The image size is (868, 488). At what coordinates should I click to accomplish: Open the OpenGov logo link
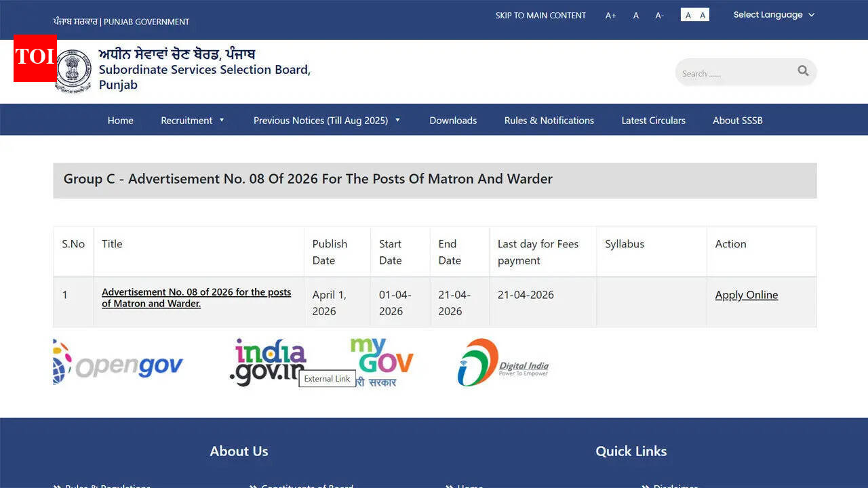click(x=119, y=364)
